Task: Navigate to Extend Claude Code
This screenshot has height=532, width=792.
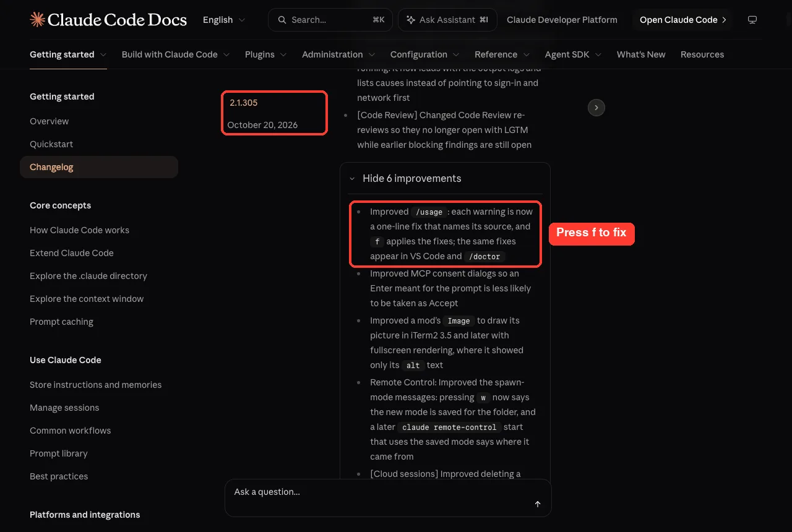Action: pyautogui.click(x=72, y=253)
